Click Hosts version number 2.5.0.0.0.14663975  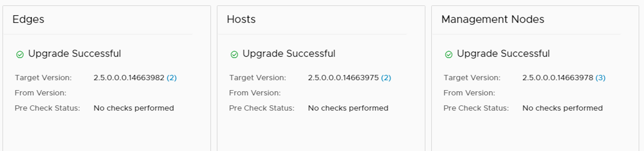[x=343, y=78]
